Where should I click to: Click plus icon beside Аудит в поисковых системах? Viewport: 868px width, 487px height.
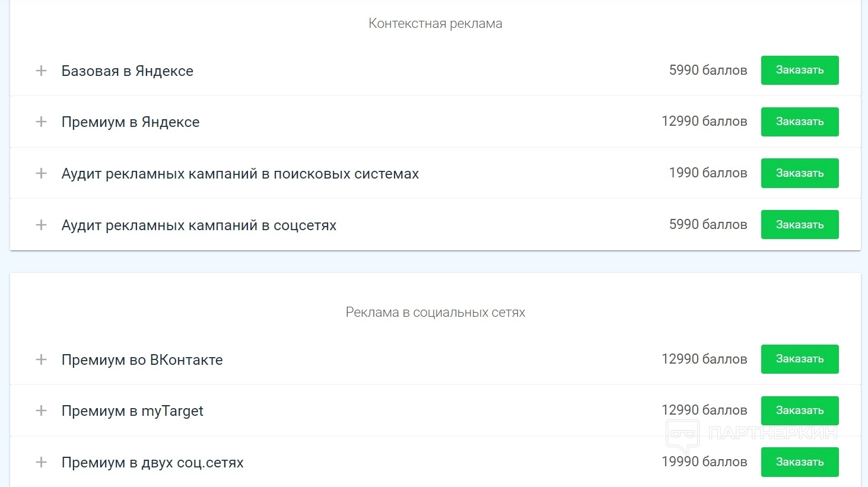41,173
